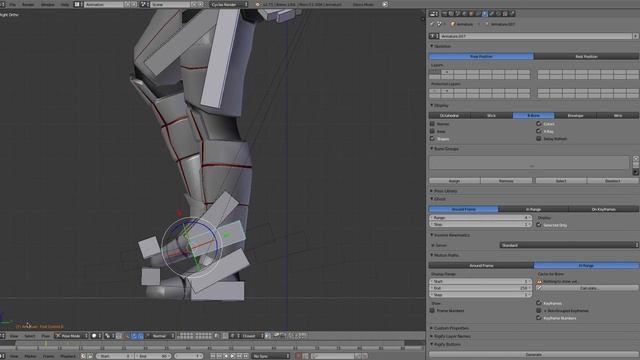Jump to end frame in timeline
This screenshot has width=640, height=360.
246,356
